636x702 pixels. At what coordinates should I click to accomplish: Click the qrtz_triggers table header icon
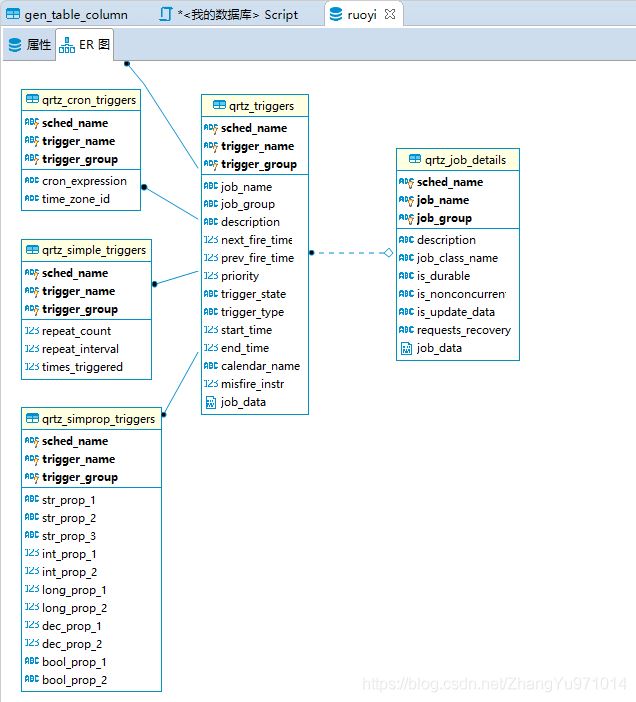click(219, 105)
